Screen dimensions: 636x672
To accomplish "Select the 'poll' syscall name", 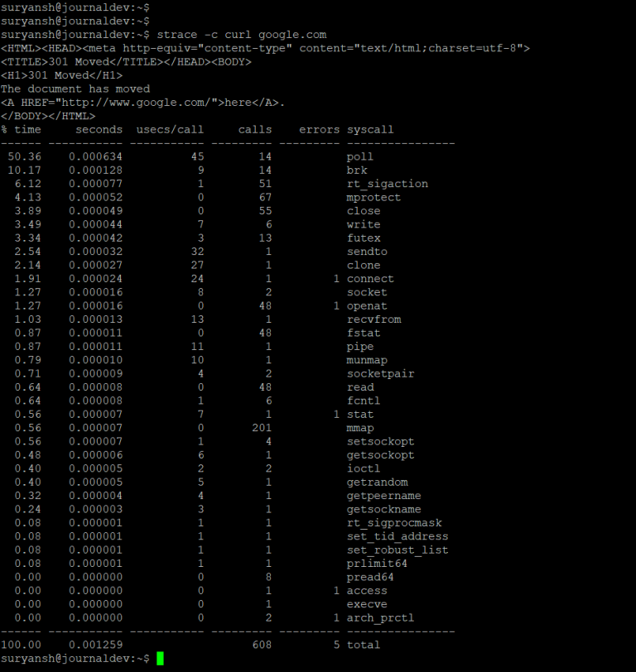I will [360, 156].
